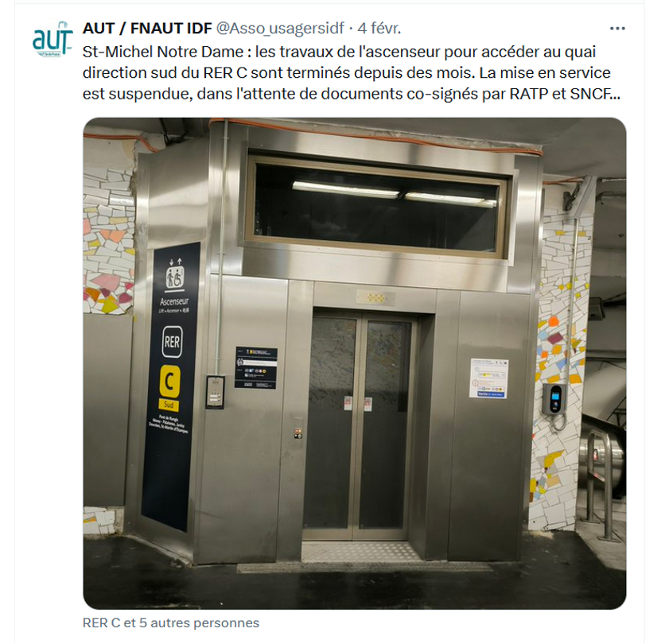Image resolution: width=665 pixels, height=644 pixels.
Task: Click the black information plaque left of doors
Action: 256,367
